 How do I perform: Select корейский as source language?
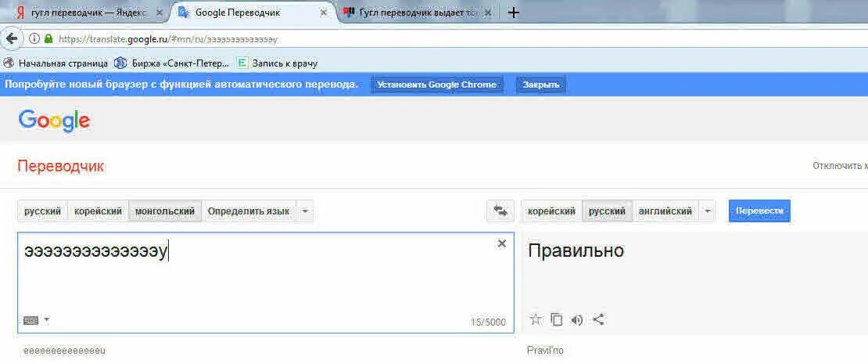pos(98,211)
